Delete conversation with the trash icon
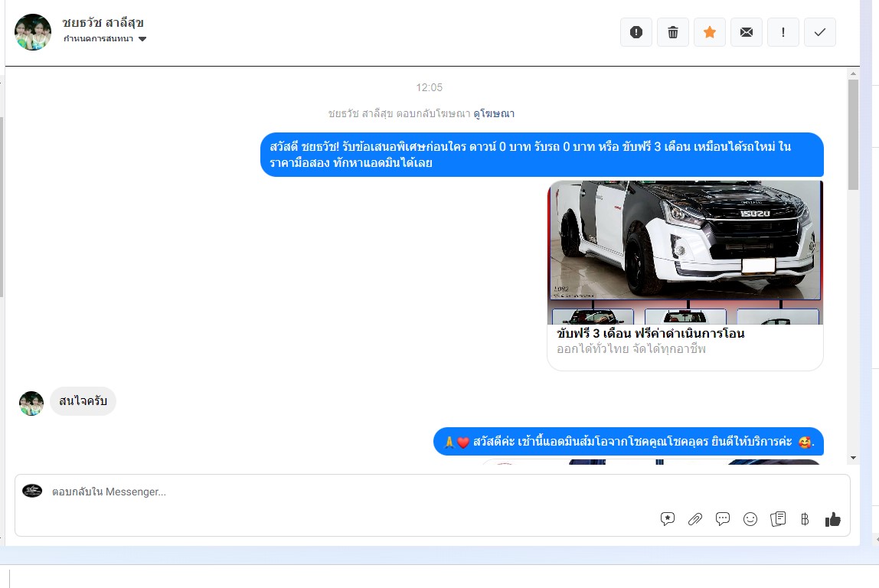879x588 pixels. pos(673,32)
